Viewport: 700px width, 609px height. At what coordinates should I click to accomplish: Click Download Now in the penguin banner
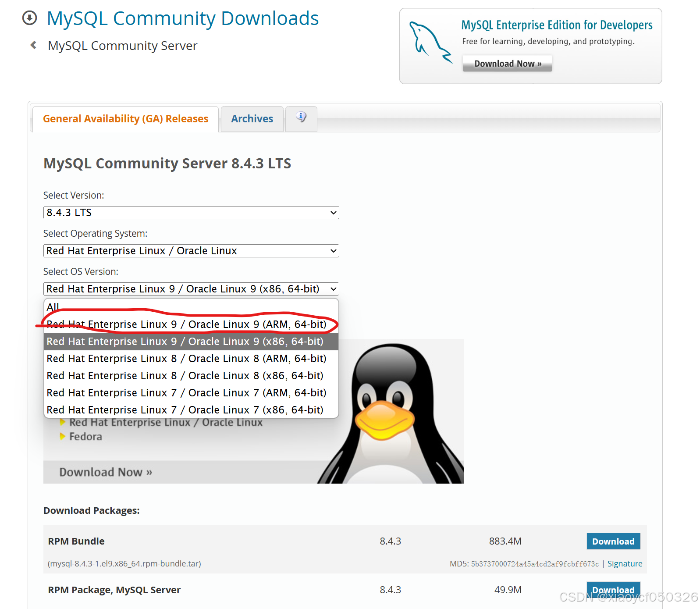click(106, 472)
